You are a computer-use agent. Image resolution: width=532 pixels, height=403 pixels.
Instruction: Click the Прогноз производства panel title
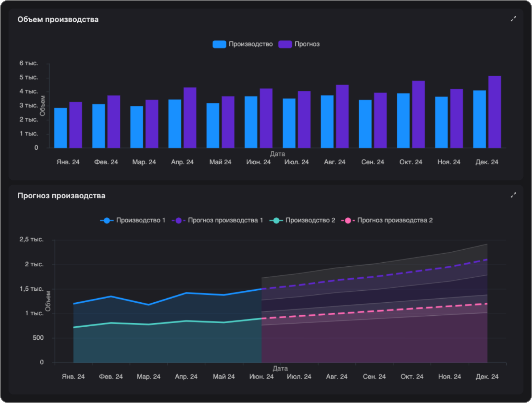coord(61,196)
